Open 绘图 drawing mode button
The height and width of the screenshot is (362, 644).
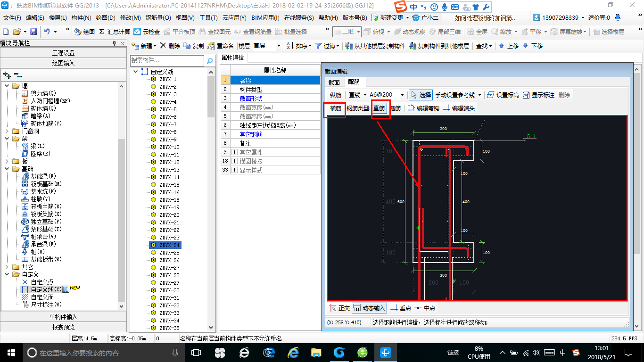(x=84, y=32)
